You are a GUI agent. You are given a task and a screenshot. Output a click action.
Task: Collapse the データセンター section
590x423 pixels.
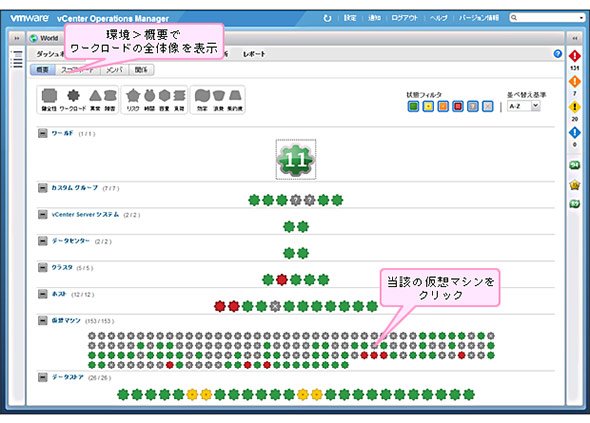(x=43, y=241)
